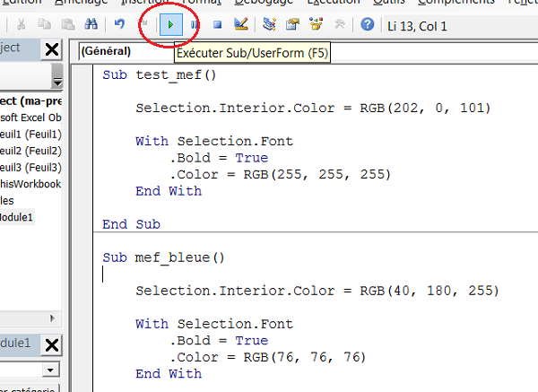Undo the last edit
This screenshot has width=538, height=392.
pyautogui.click(x=119, y=24)
